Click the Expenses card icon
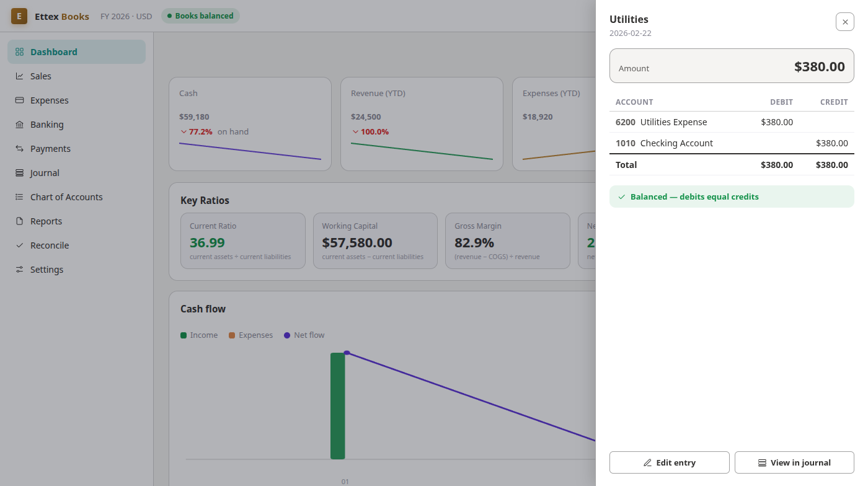The height and width of the screenshot is (486, 868). [19, 100]
